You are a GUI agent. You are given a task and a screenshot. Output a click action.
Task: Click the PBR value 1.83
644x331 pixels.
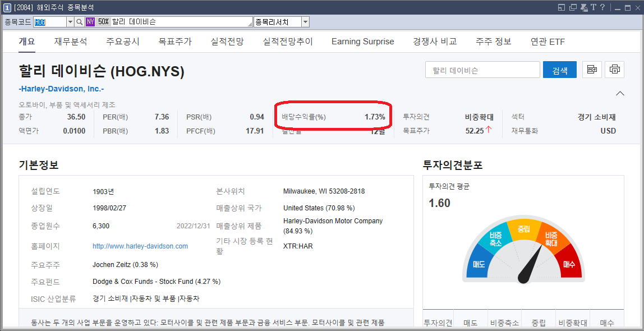(x=162, y=131)
